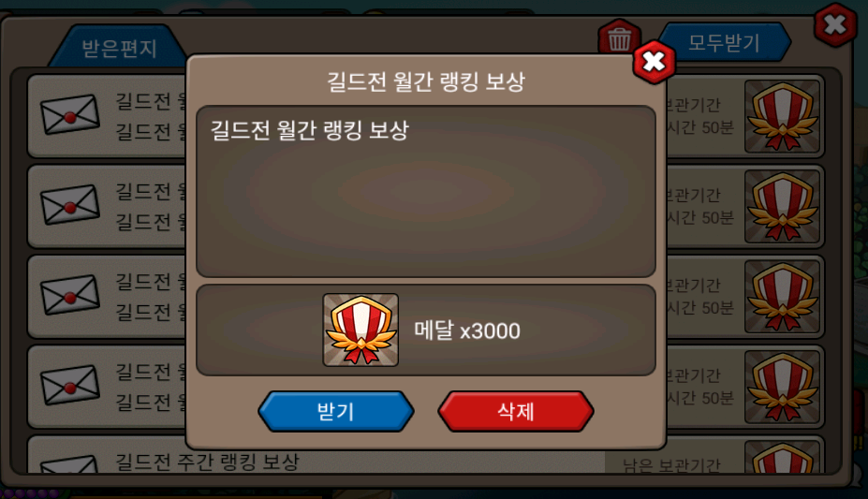868x499 pixels.
Task: Close the mailbox window
Action: (x=835, y=25)
